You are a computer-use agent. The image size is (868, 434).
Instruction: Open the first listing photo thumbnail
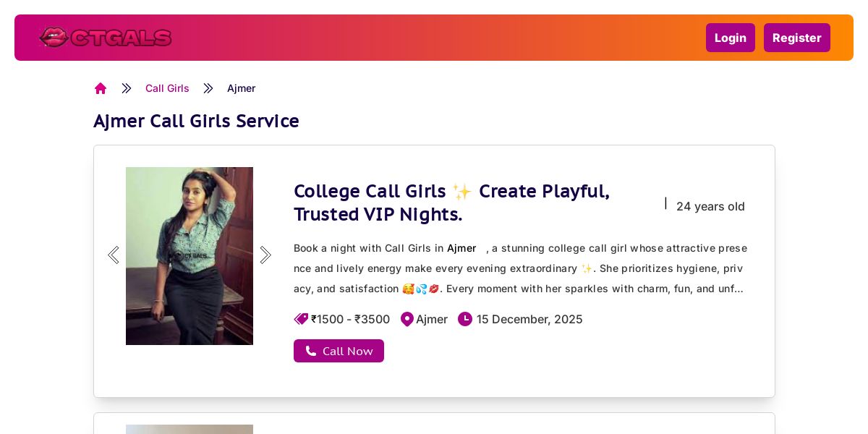190,256
